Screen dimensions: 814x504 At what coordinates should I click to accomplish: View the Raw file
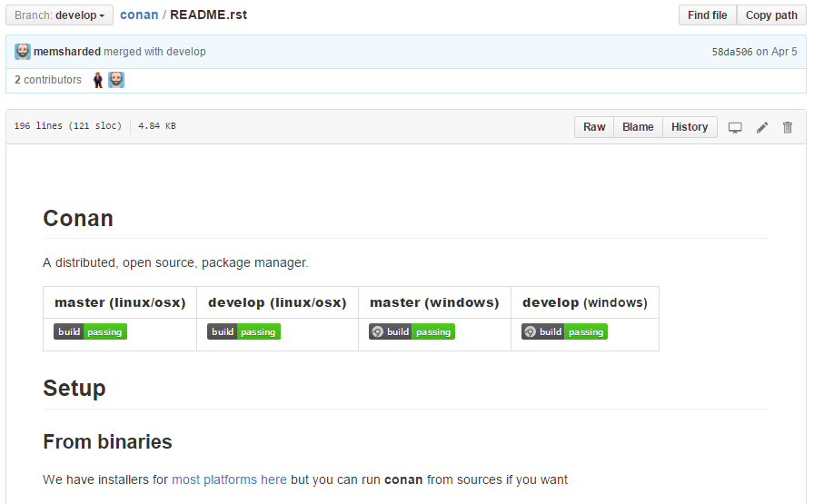pyautogui.click(x=594, y=127)
